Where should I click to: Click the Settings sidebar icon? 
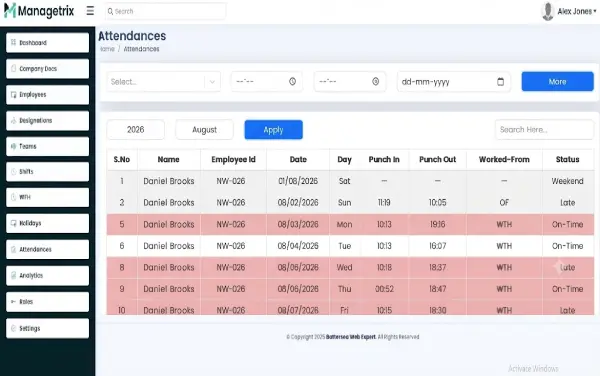pyautogui.click(x=13, y=328)
